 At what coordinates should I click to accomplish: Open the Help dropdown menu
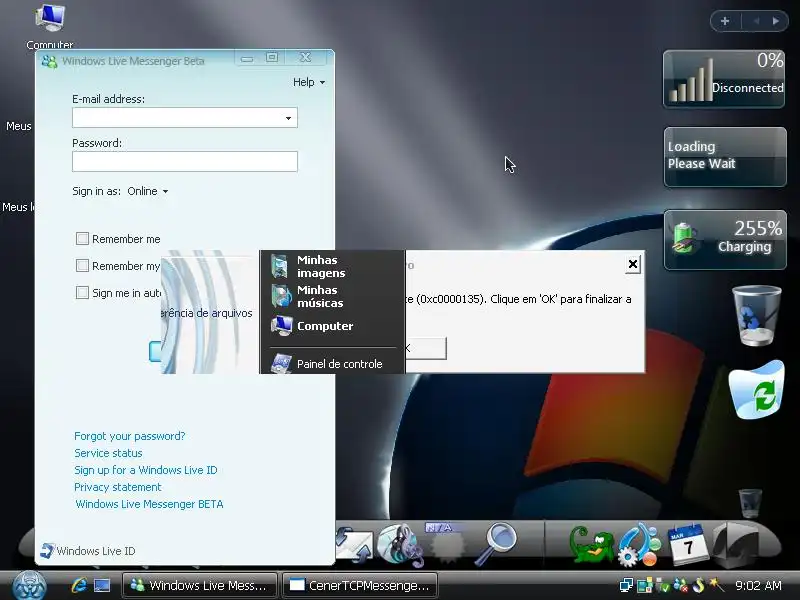[309, 82]
